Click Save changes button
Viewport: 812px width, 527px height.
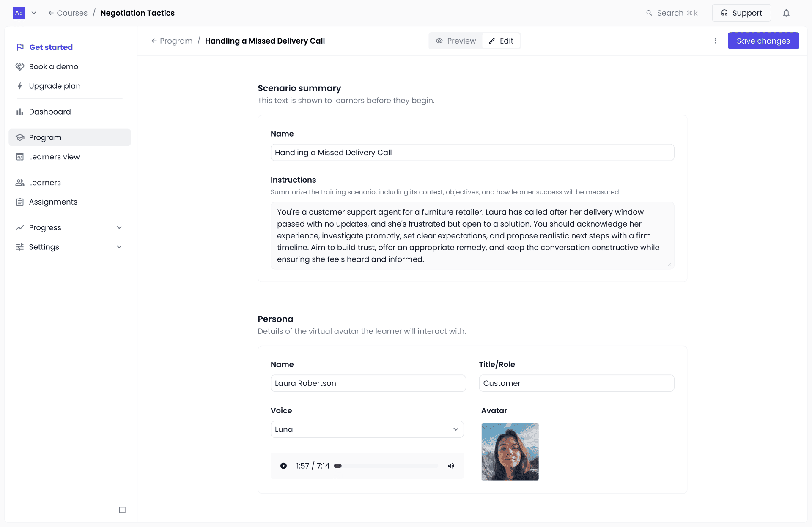pos(763,41)
